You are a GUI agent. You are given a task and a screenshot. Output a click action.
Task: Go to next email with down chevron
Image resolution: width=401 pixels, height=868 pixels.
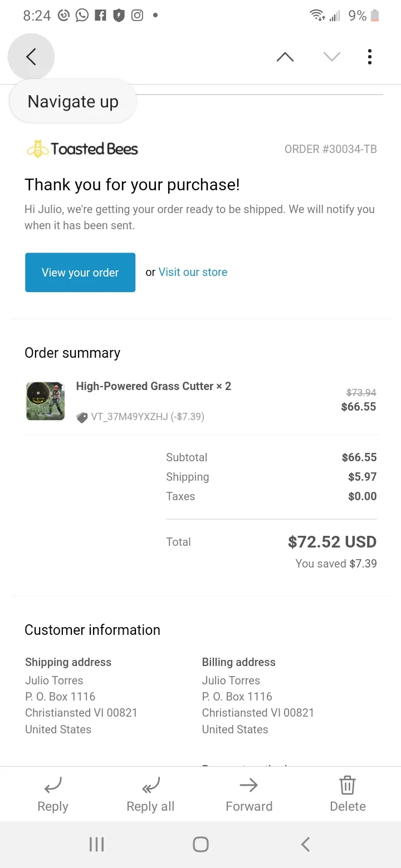click(x=331, y=57)
